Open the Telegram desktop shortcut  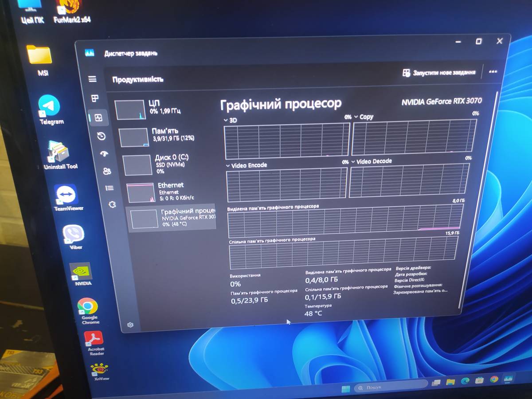tap(51, 110)
